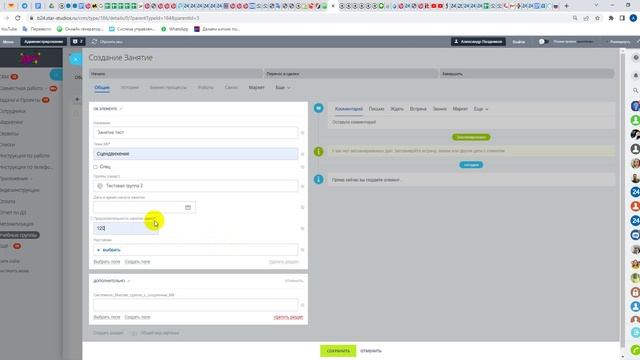Toggle the Спец checkbox
Screen dimensions: 640x360
tap(96, 167)
